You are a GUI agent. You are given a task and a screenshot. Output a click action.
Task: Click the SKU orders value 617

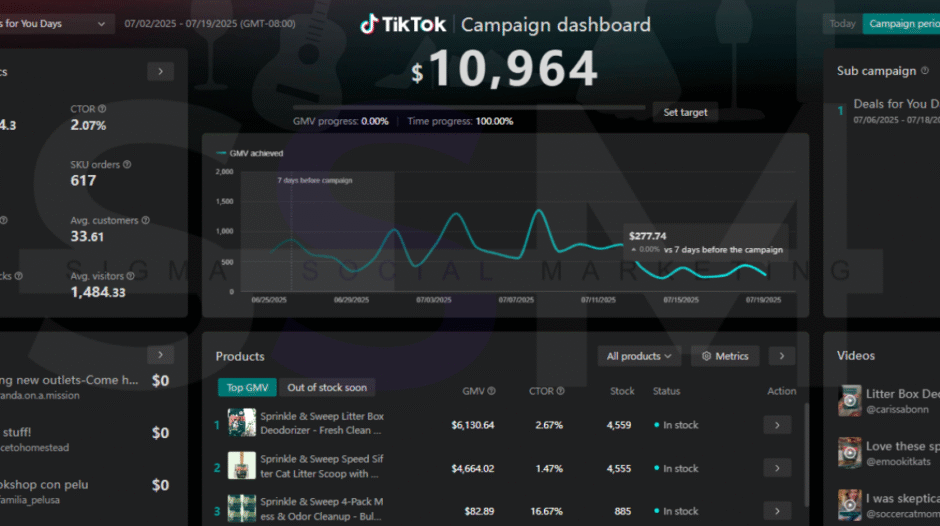[83, 181]
